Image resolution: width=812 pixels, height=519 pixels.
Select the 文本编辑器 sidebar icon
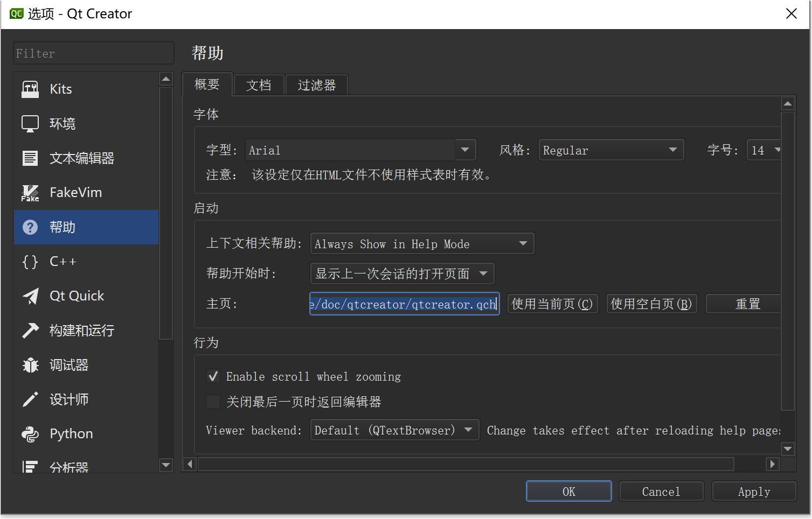(x=30, y=158)
